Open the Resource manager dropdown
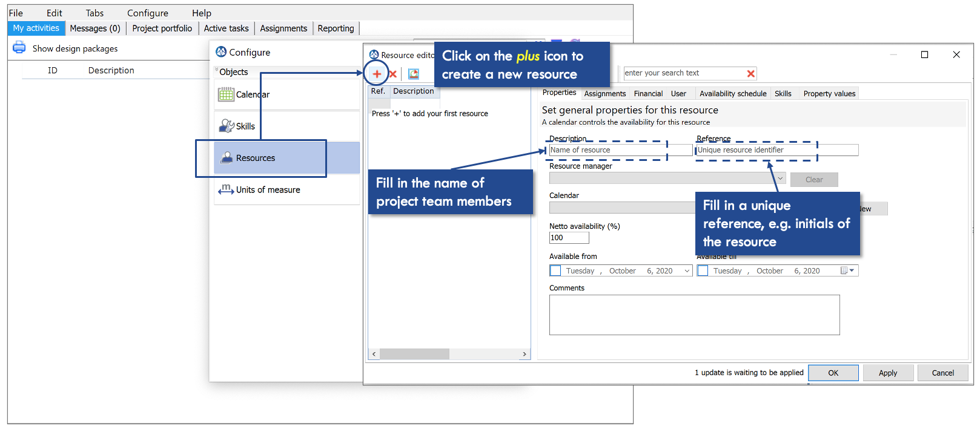The height and width of the screenshot is (432, 980). click(x=780, y=178)
